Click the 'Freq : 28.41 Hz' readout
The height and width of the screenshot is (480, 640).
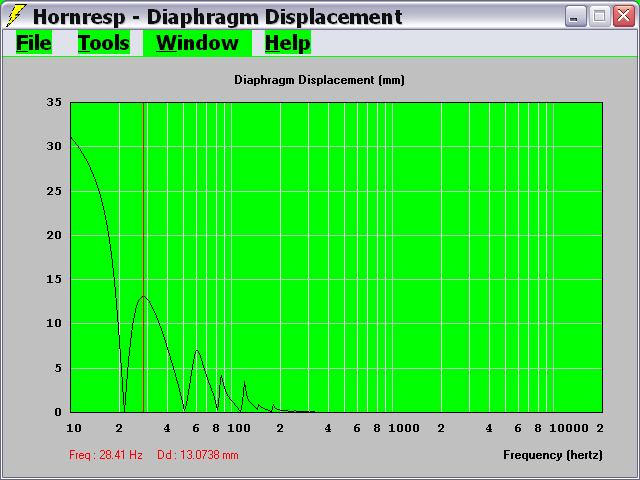click(106, 455)
